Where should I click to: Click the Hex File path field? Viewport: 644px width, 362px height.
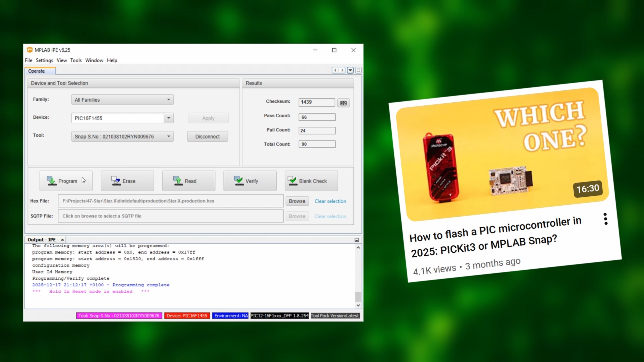coord(171,201)
